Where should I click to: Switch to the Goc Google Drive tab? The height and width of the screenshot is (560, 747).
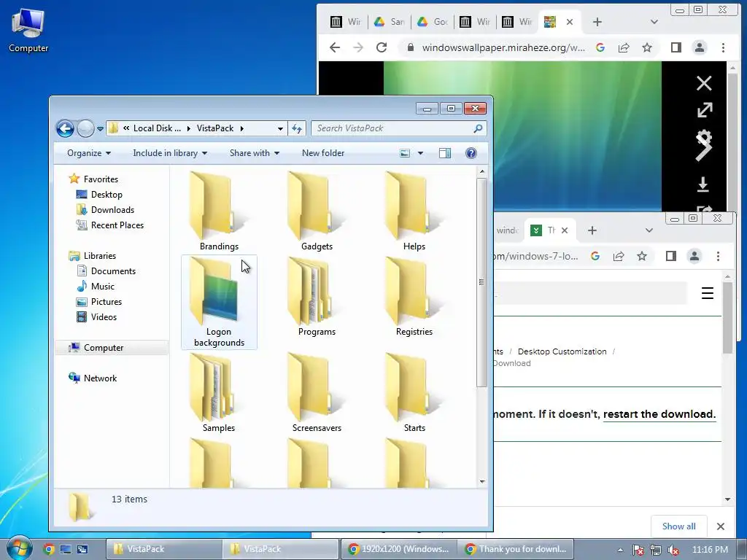(x=432, y=22)
